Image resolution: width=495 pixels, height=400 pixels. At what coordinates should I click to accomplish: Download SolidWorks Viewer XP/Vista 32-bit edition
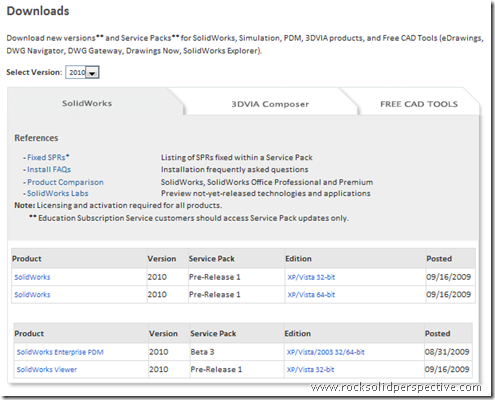310,369
